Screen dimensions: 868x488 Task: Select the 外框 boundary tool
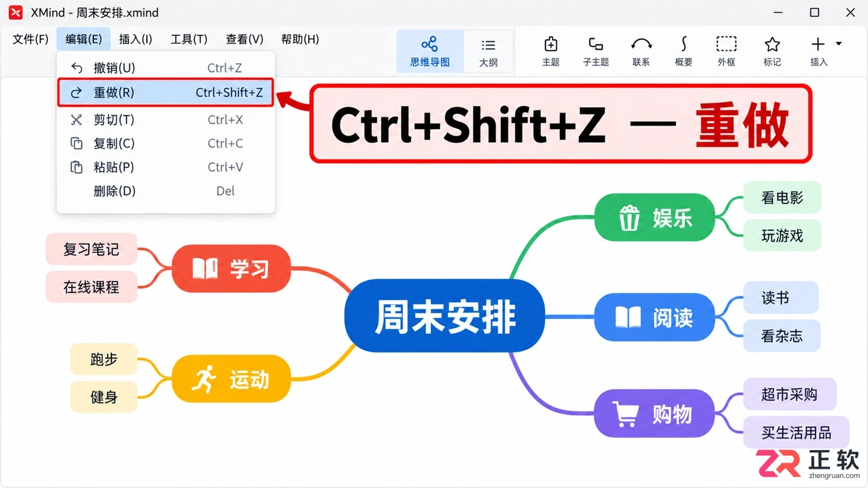(x=726, y=51)
